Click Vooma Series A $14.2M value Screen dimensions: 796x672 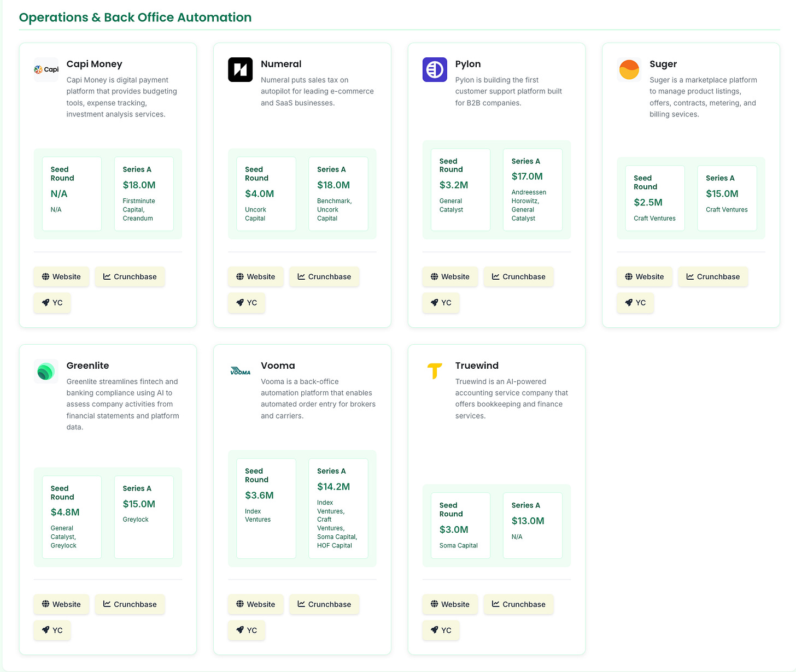point(333,487)
